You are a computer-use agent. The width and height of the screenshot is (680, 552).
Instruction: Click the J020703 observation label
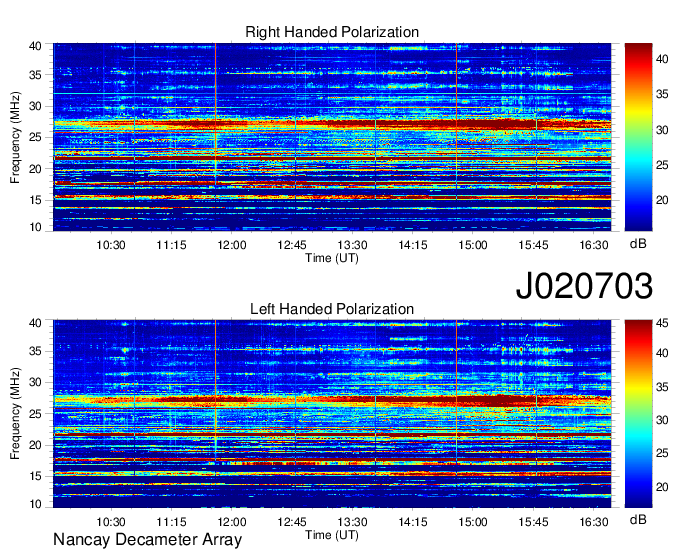click(584, 286)
